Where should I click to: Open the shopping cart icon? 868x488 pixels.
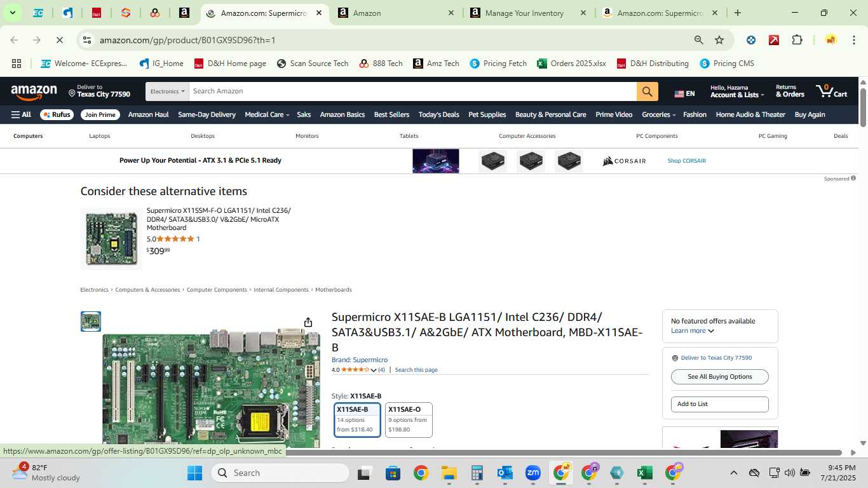click(x=832, y=91)
